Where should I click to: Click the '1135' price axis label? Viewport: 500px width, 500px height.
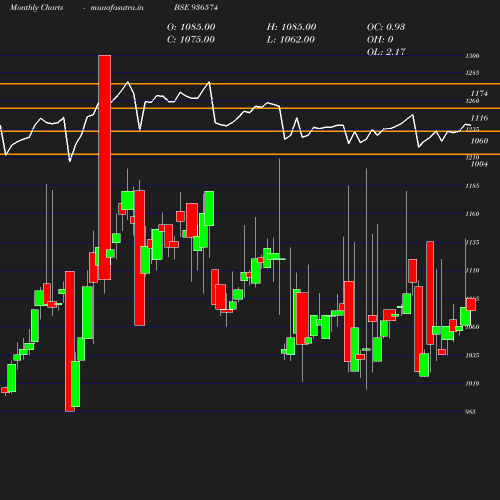point(472,242)
